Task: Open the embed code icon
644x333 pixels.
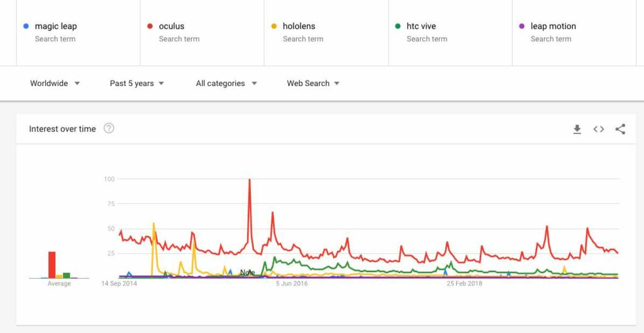Action: [599, 129]
